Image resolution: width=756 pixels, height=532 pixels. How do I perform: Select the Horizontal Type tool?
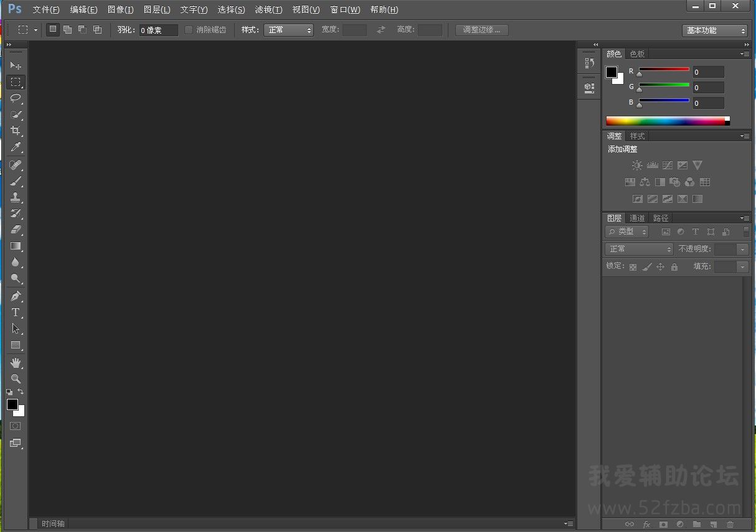tap(16, 312)
